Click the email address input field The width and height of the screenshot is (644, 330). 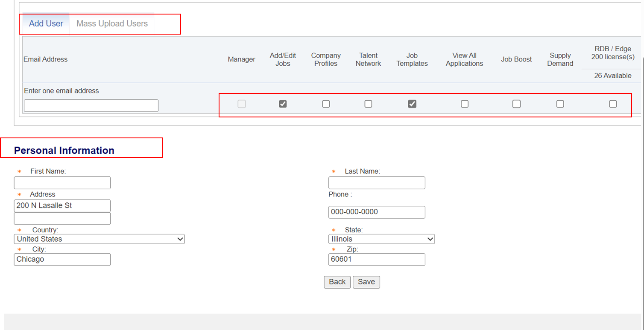(x=91, y=105)
